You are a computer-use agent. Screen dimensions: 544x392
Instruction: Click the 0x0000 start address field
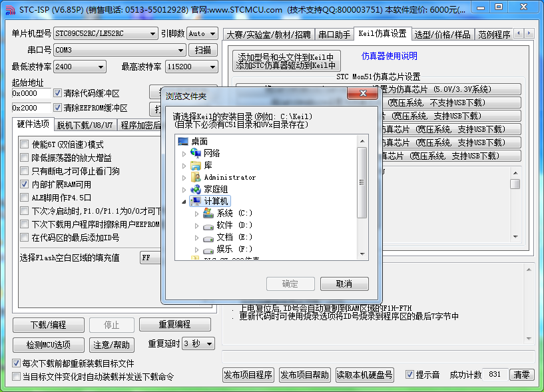(x=31, y=93)
